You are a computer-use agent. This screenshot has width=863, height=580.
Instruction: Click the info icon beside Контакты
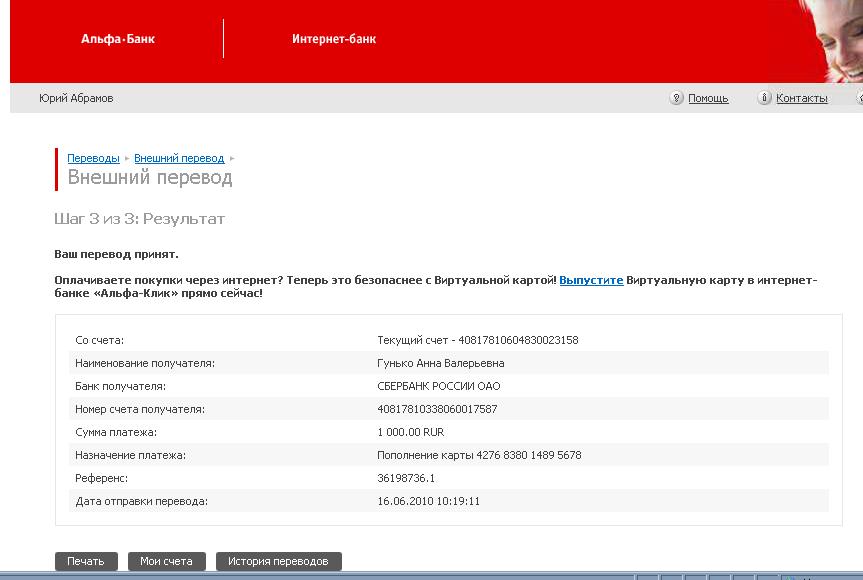tap(765, 98)
